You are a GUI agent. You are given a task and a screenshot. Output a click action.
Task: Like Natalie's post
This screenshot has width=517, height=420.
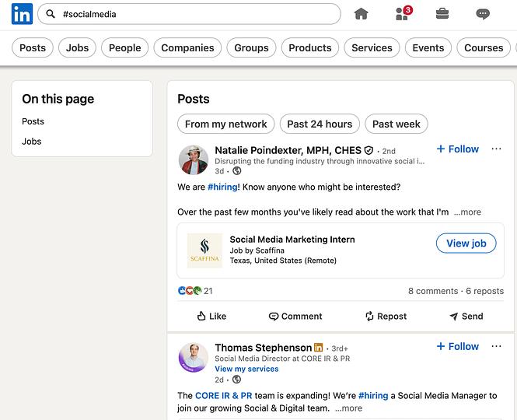click(211, 316)
